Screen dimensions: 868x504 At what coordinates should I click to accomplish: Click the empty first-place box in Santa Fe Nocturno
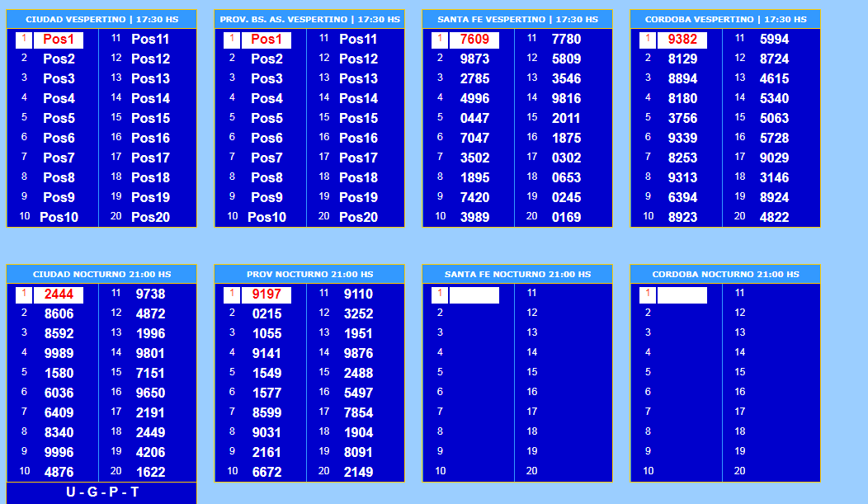click(474, 294)
